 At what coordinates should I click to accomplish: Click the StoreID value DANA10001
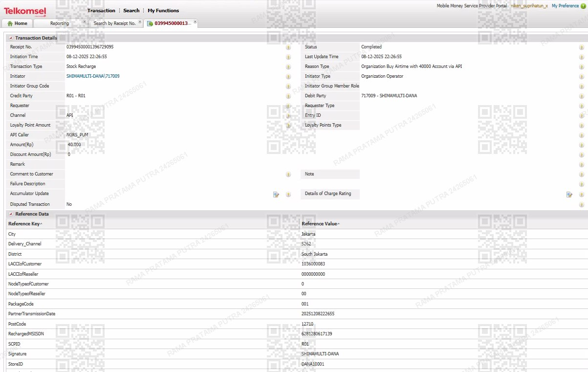pyautogui.click(x=313, y=364)
